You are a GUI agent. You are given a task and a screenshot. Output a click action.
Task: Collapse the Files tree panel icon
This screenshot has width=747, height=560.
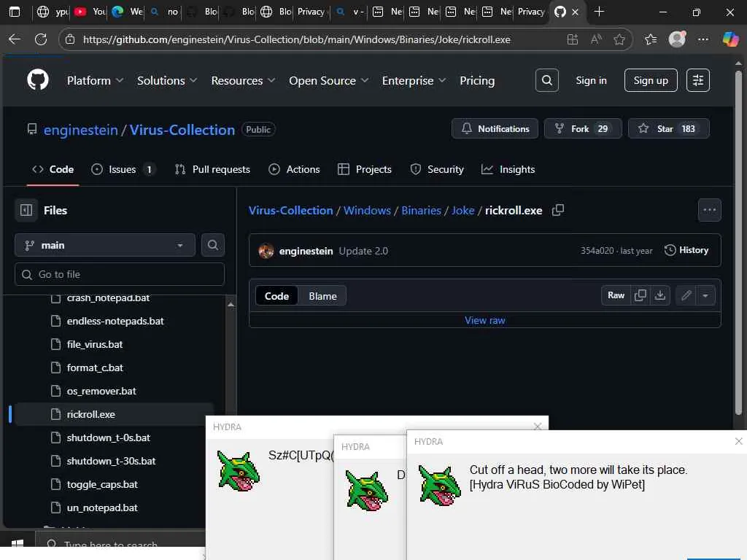(x=26, y=210)
